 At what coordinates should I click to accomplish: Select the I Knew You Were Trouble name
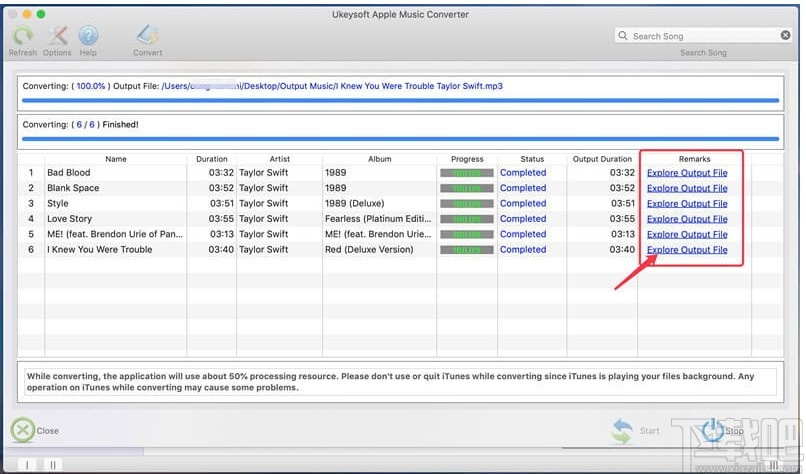click(100, 250)
